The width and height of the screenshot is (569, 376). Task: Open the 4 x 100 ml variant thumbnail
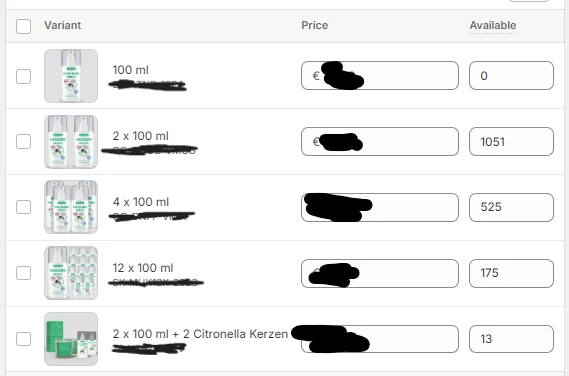(71, 207)
